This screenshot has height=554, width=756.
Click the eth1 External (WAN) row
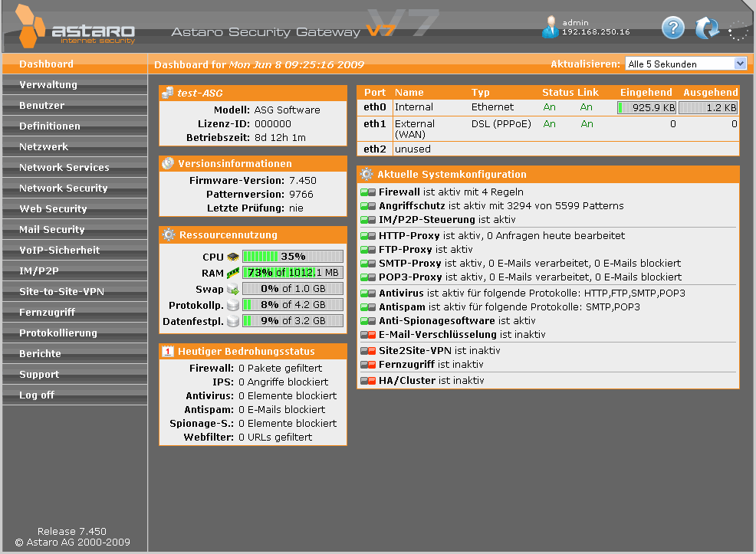[x=548, y=129]
